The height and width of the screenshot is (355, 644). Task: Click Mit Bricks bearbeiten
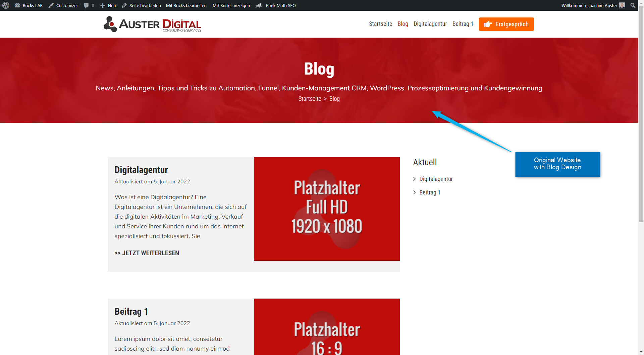point(186,5)
